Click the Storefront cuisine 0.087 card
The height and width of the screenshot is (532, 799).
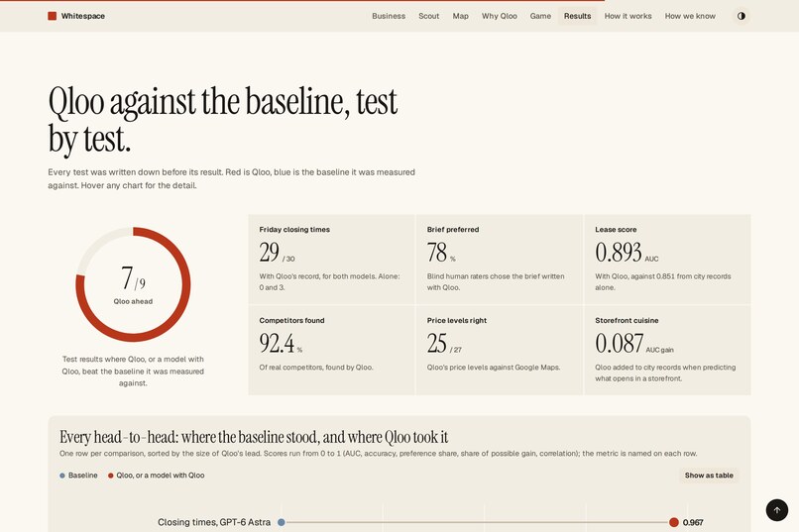(x=667, y=351)
